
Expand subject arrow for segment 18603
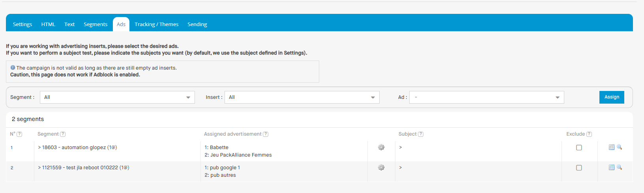pyautogui.click(x=401, y=147)
